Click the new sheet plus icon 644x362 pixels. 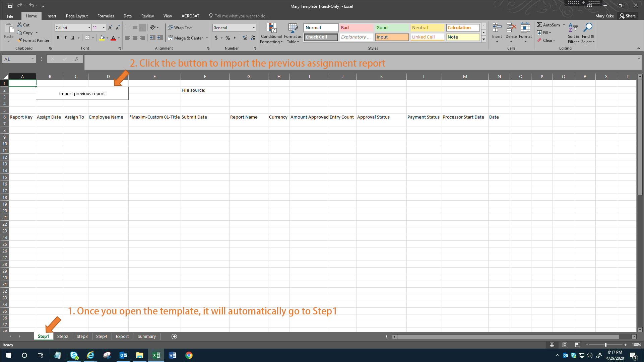point(174,337)
